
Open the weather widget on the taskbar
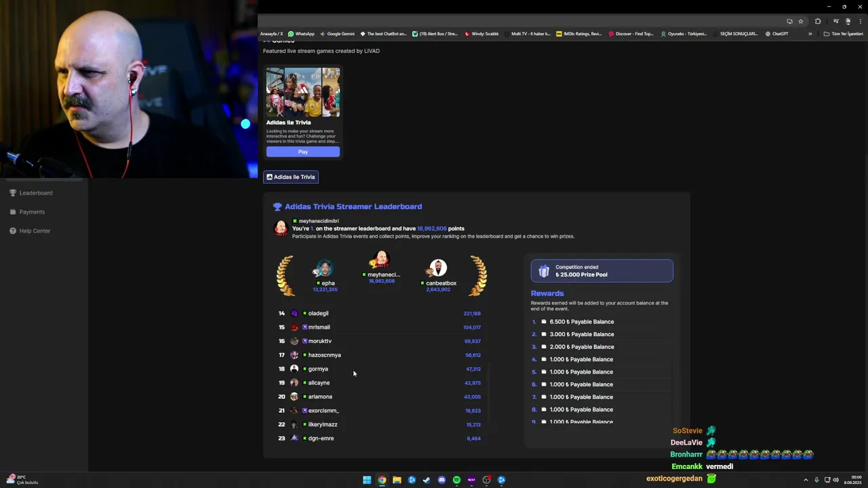pos(22,480)
